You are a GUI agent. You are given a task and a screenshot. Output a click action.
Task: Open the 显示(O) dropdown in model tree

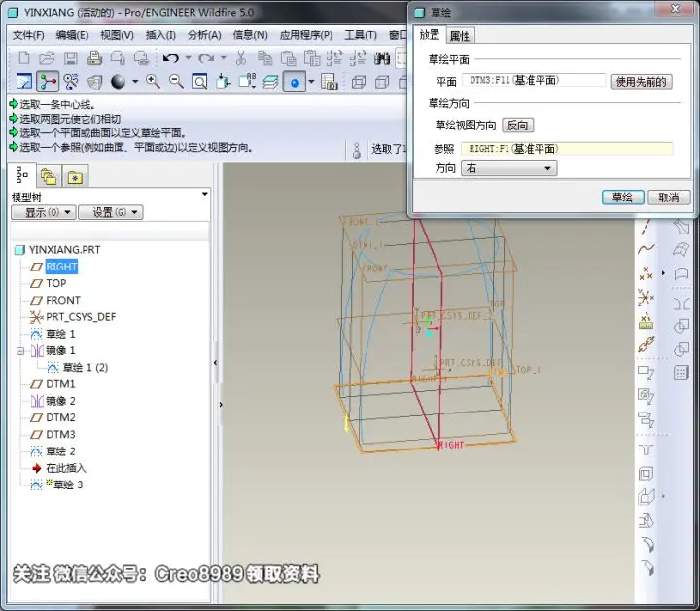coord(43,212)
